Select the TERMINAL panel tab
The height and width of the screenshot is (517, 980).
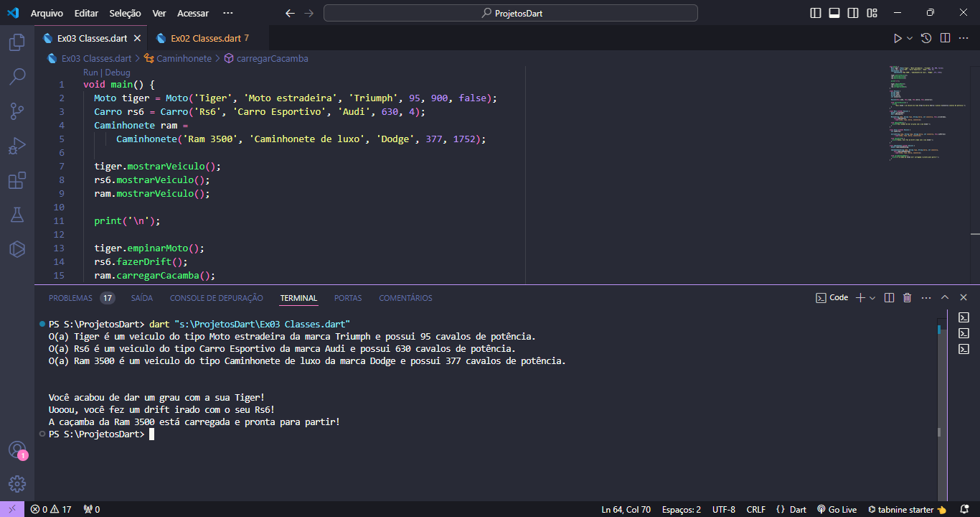[298, 298]
